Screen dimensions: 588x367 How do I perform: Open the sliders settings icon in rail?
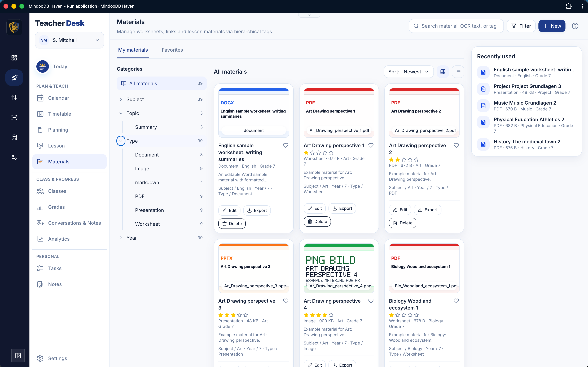tap(14, 158)
